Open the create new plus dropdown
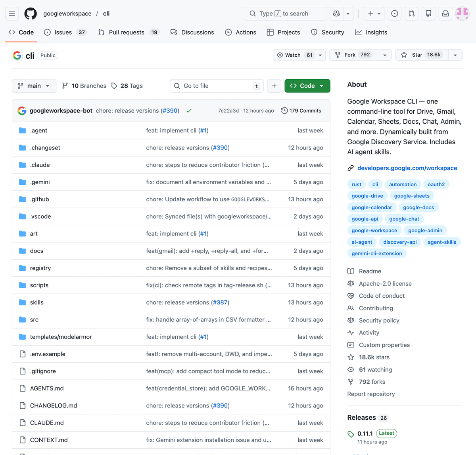 tap(374, 13)
